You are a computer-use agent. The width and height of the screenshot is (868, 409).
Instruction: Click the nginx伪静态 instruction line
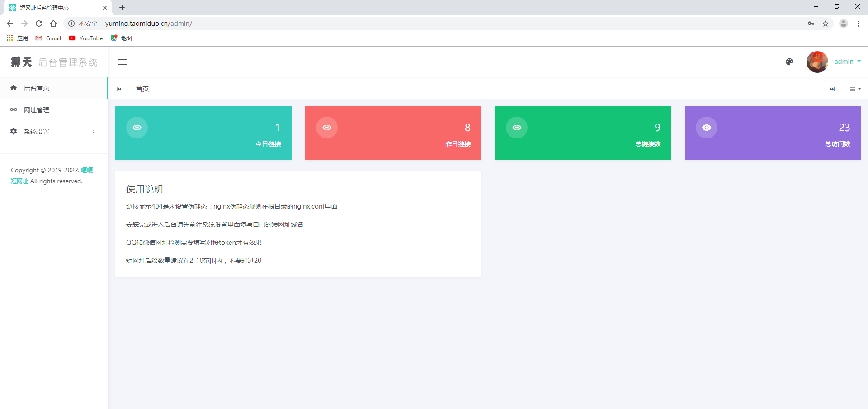coord(232,206)
